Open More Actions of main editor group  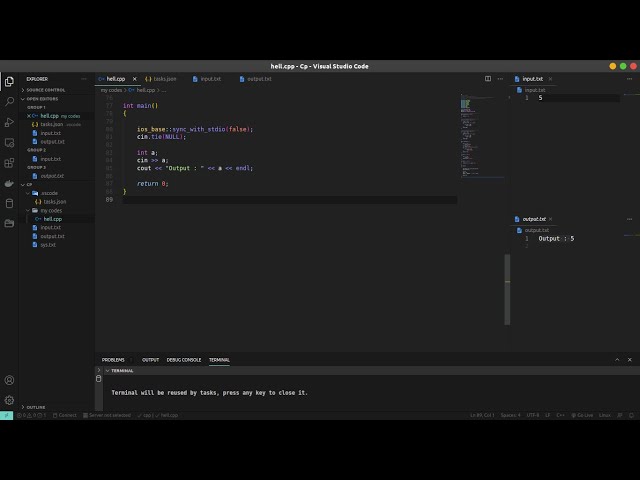pos(500,79)
